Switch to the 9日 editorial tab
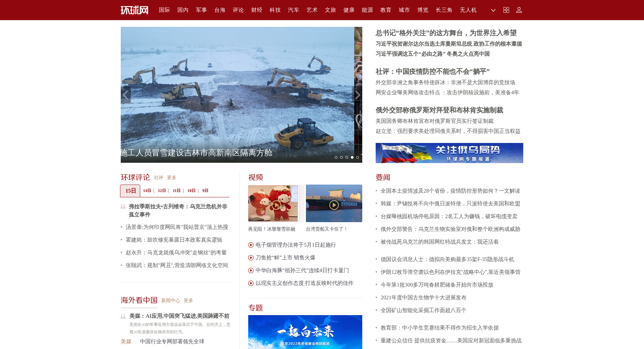This screenshot has width=644, height=349. coord(205,191)
